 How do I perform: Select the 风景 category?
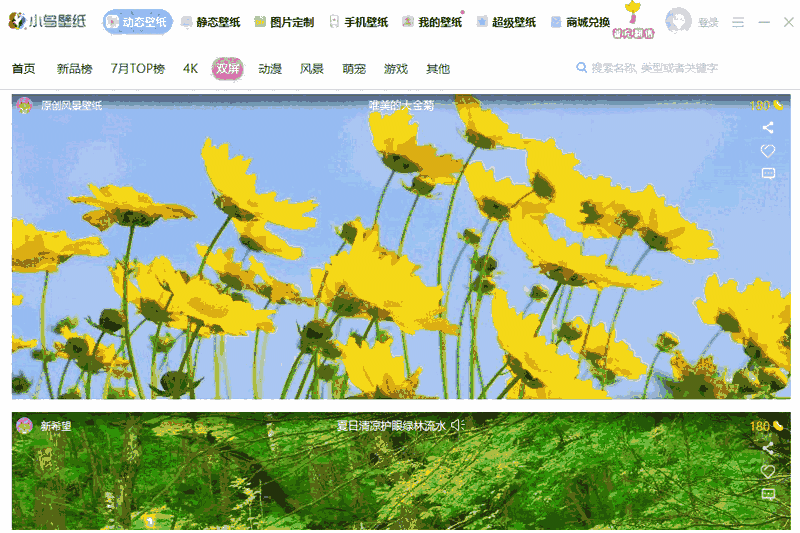pyautogui.click(x=312, y=68)
